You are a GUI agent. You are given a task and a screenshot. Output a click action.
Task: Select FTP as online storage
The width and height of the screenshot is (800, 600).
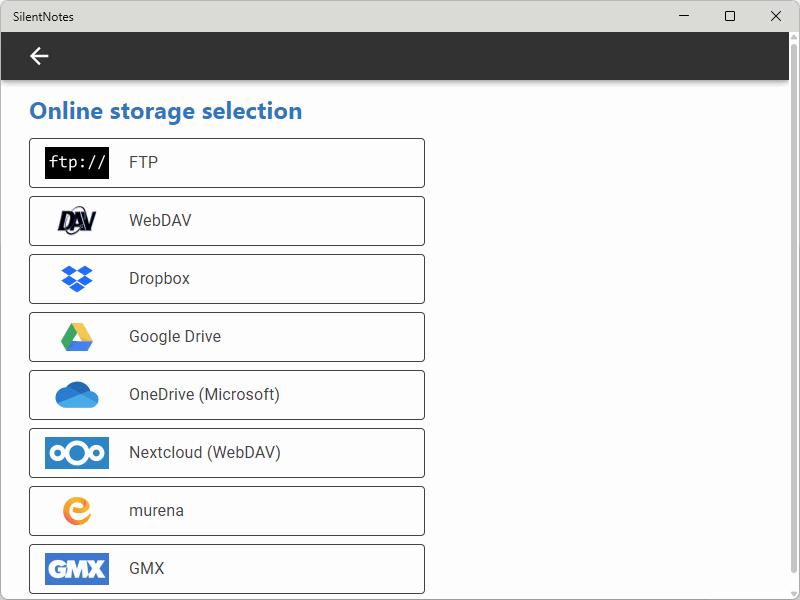[143, 163]
